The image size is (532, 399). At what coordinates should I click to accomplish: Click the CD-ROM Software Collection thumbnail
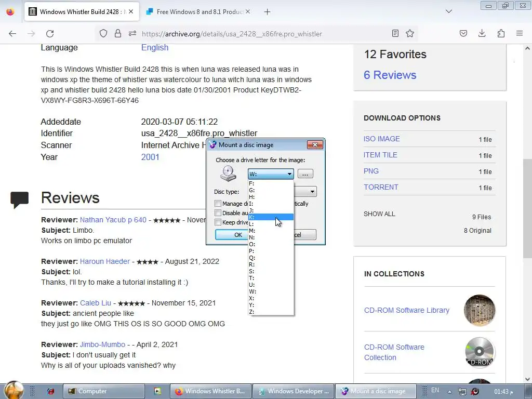pos(480,352)
